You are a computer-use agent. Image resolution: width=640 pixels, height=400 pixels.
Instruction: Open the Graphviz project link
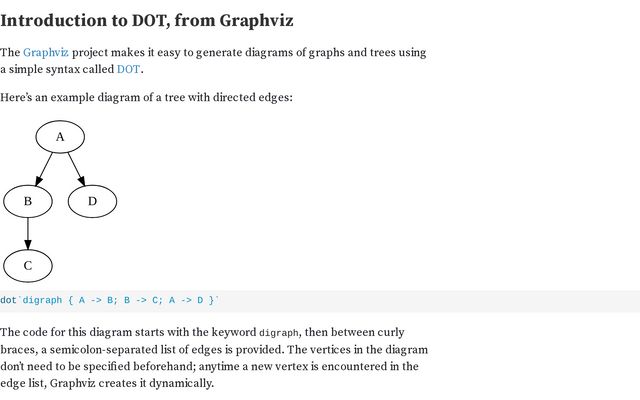pyautogui.click(x=46, y=53)
